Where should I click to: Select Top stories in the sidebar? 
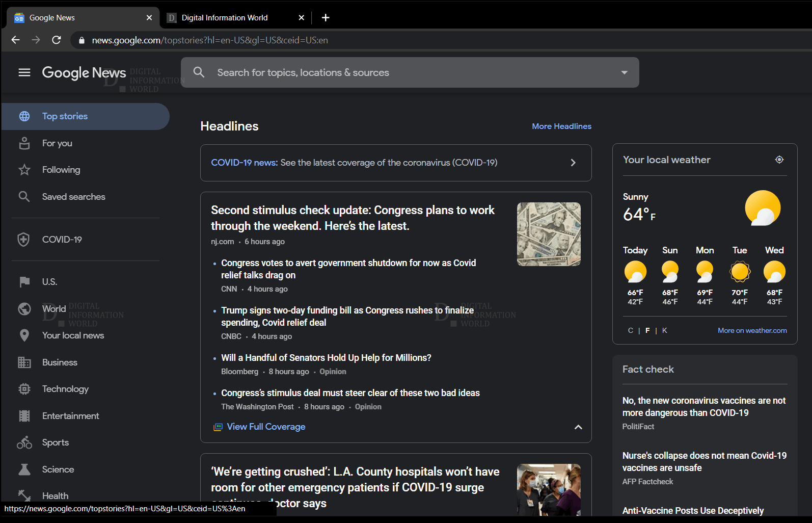click(x=85, y=116)
